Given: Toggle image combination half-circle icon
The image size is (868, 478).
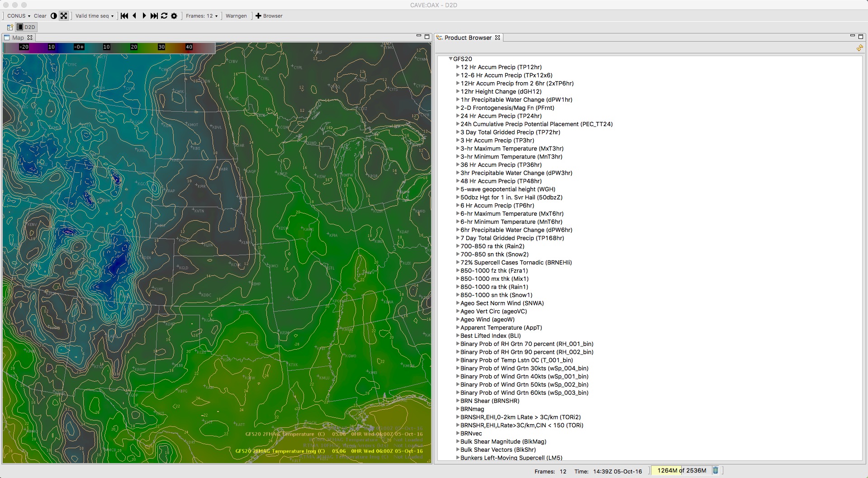Looking at the screenshot, I should (x=53, y=16).
